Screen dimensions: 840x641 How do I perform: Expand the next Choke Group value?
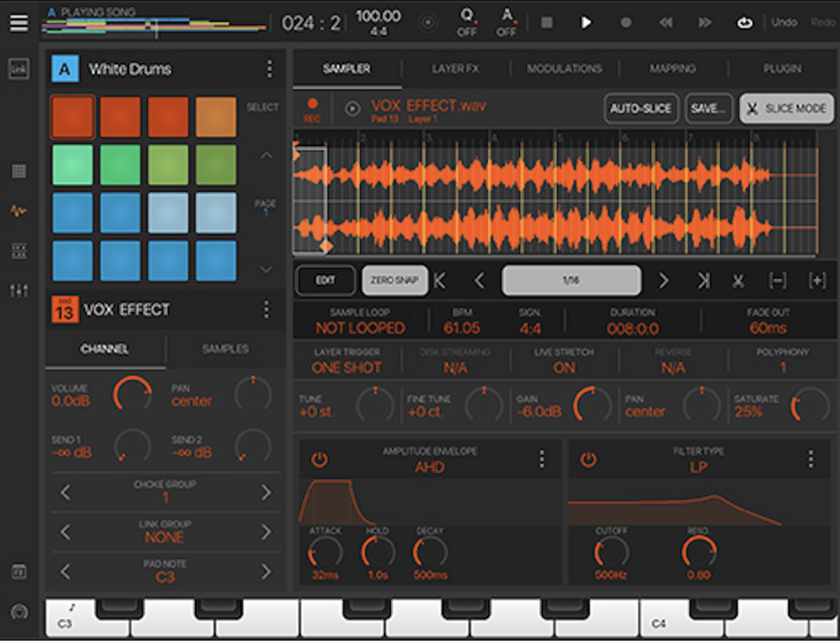(x=267, y=492)
